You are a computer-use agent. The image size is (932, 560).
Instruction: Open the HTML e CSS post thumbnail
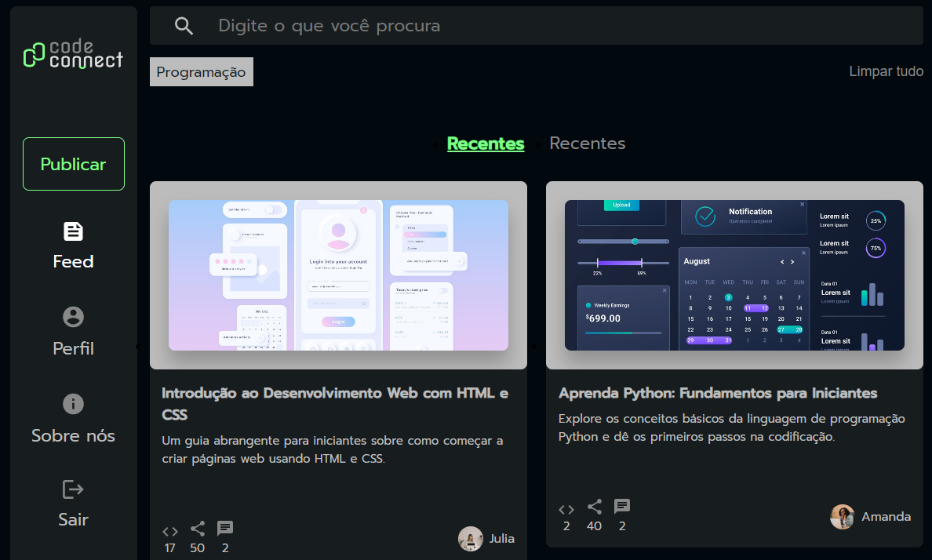coord(338,275)
